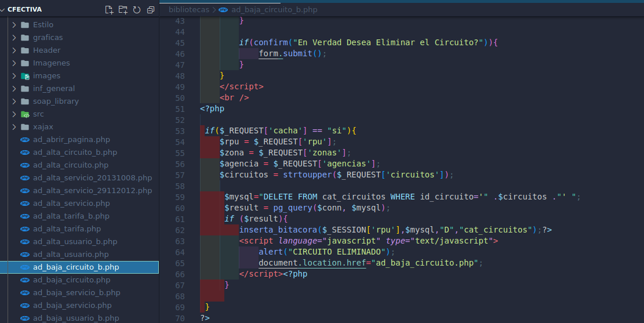The image size is (644, 323).
Task: Click the green images folder icon
Action: tap(25, 75)
